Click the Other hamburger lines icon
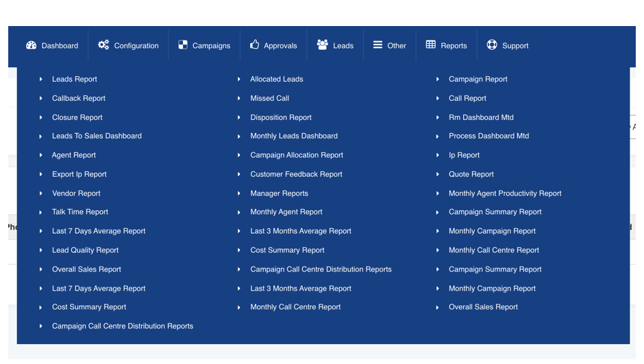Viewport: 644px width, 364px height. [377, 45]
